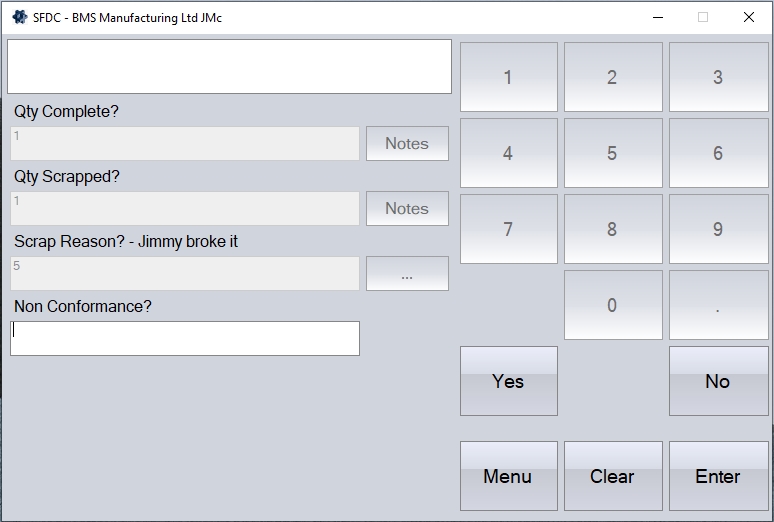Focus the Non Conformance input field
This screenshot has height=522, width=774.
point(185,338)
